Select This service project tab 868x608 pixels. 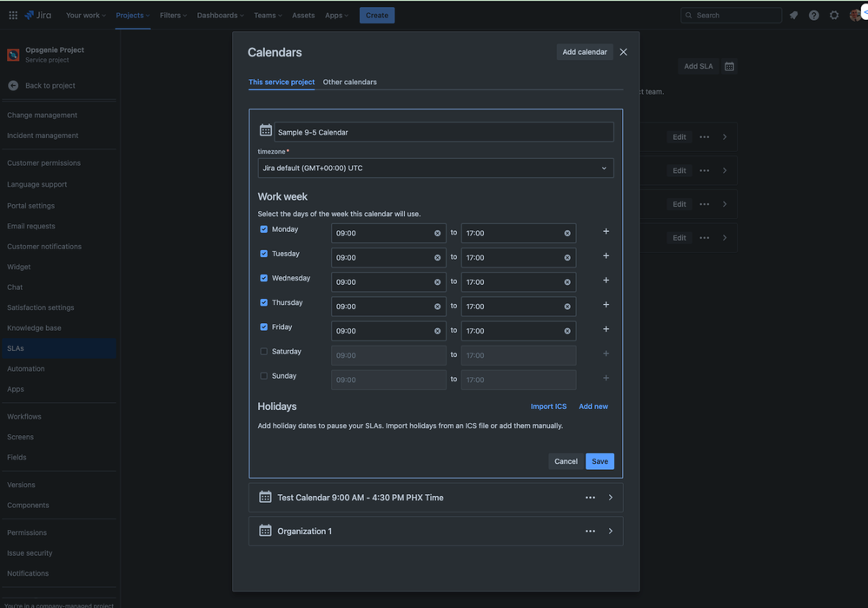282,82
